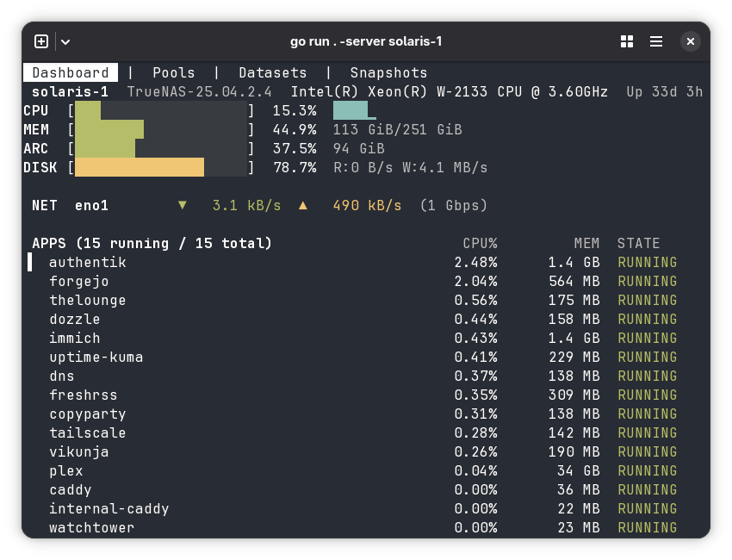The width and height of the screenshot is (732, 560).
Task: Switch to the Pools tab
Action: (174, 73)
